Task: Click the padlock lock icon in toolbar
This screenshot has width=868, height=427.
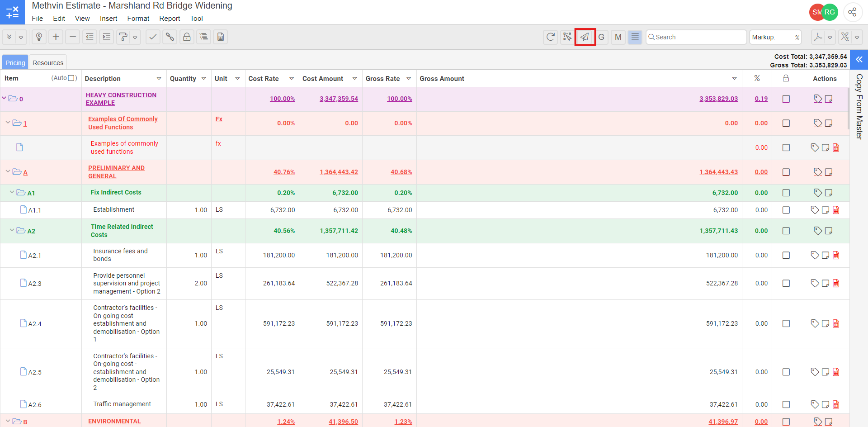Action: [187, 37]
